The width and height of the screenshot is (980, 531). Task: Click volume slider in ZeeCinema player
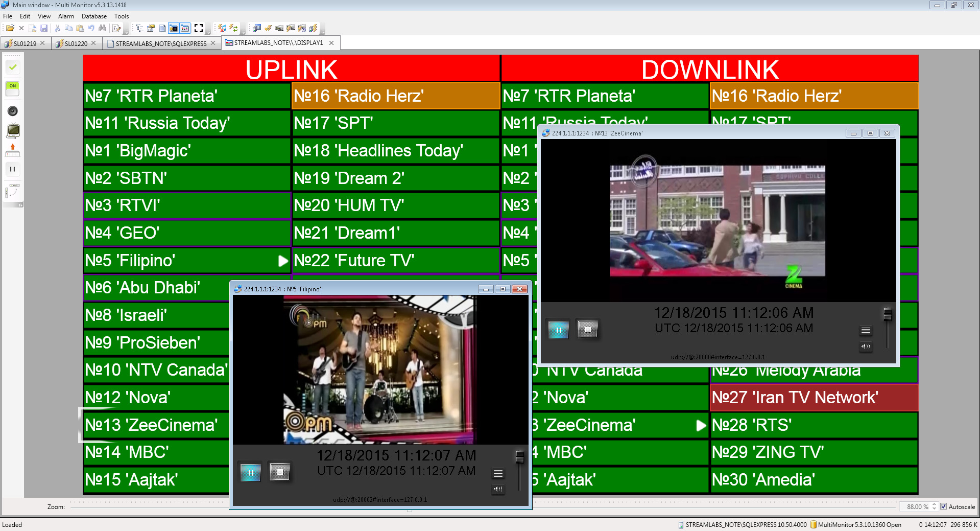(888, 328)
